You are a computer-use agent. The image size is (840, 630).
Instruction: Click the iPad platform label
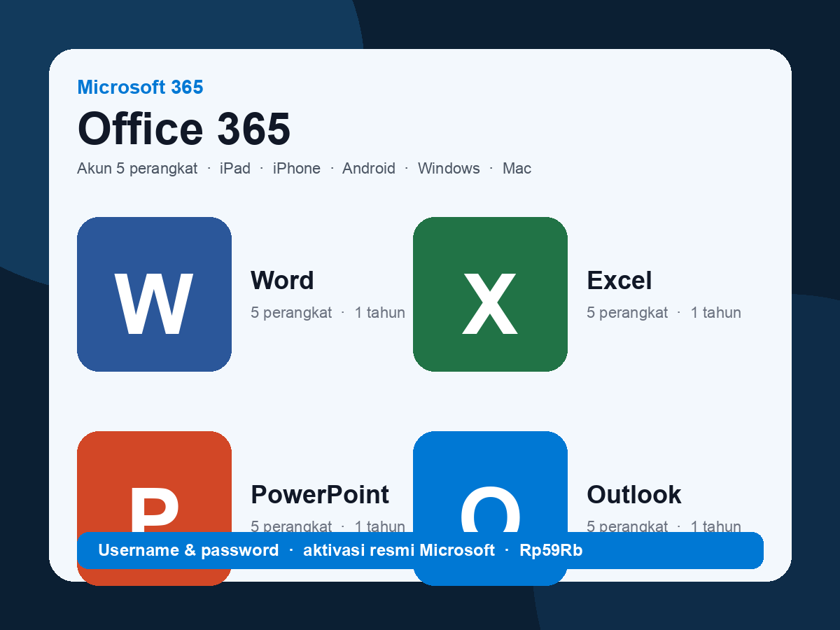point(235,169)
